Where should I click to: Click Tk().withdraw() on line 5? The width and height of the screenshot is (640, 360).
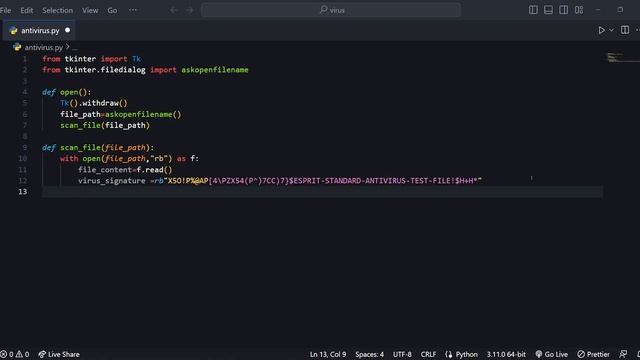point(94,103)
